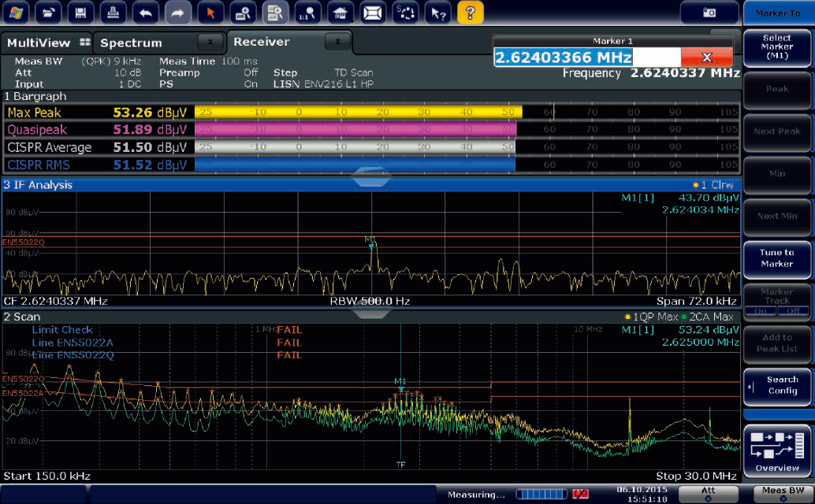Click the CF 2.6240337 MHz label
The width and height of the screenshot is (815, 504).
pyautogui.click(x=56, y=301)
